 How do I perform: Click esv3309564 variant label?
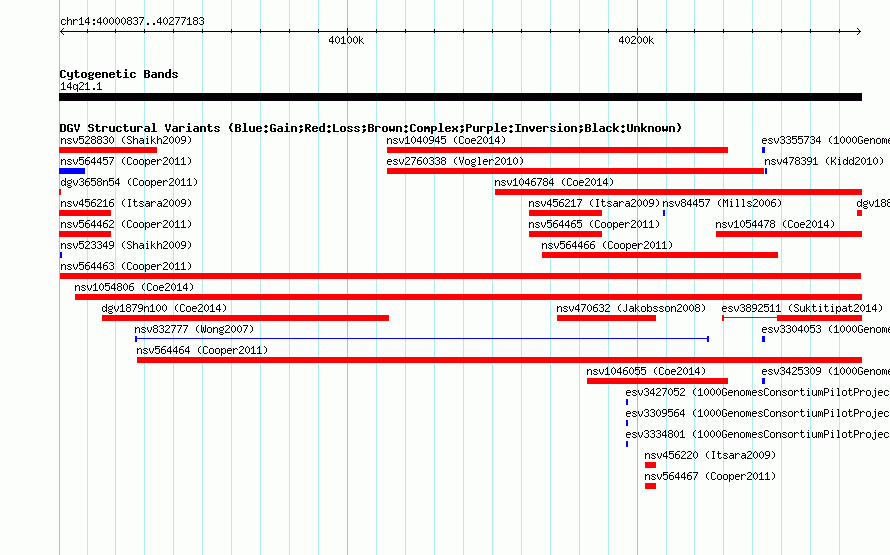coord(757,413)
